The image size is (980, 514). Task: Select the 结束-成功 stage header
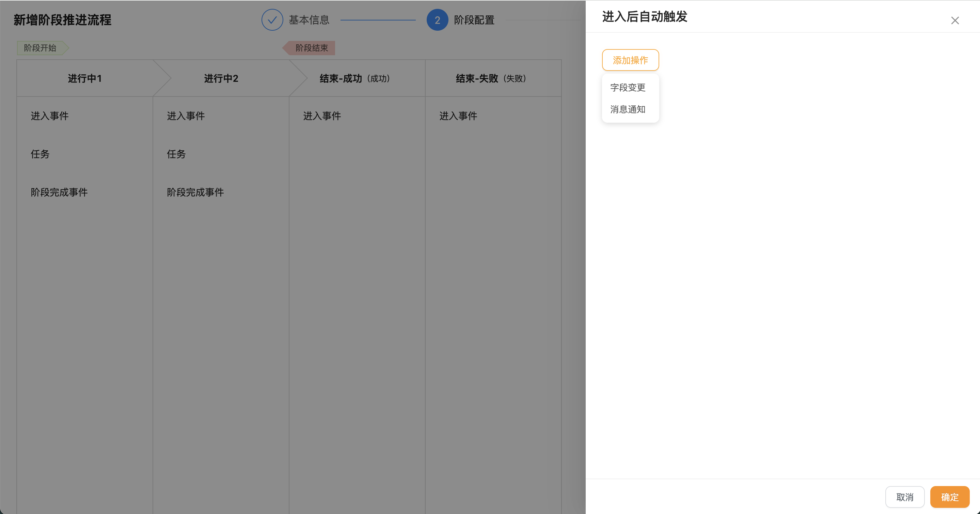354,78
